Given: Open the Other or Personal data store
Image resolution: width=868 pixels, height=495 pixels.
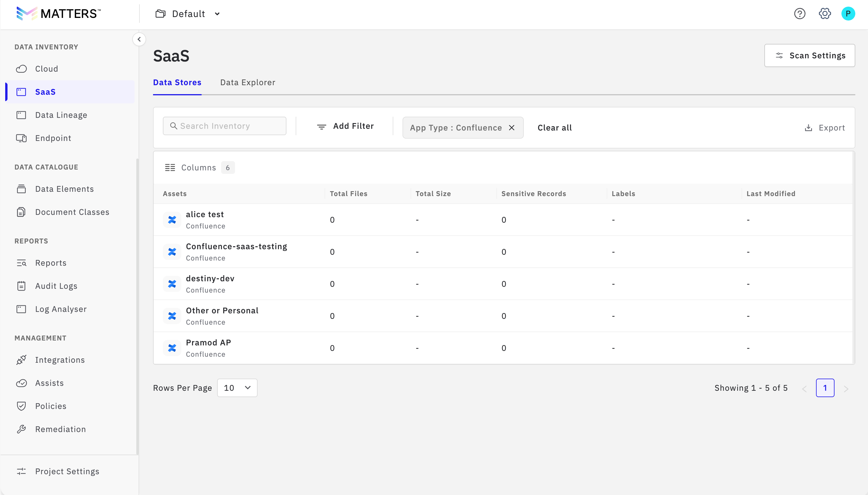Looking at the screenshot, I should (222, 310).
